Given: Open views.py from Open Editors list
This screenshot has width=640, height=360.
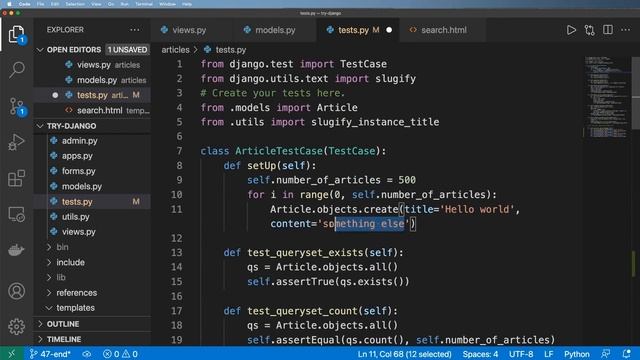Looking at the screenshot, I should pyautogui.click(x=93, y=65).
